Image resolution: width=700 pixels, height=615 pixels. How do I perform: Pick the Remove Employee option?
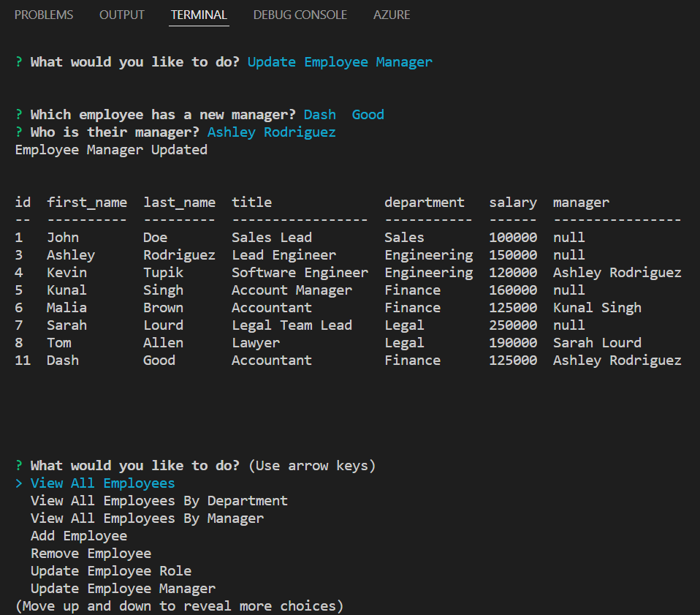tap(91, 554)
